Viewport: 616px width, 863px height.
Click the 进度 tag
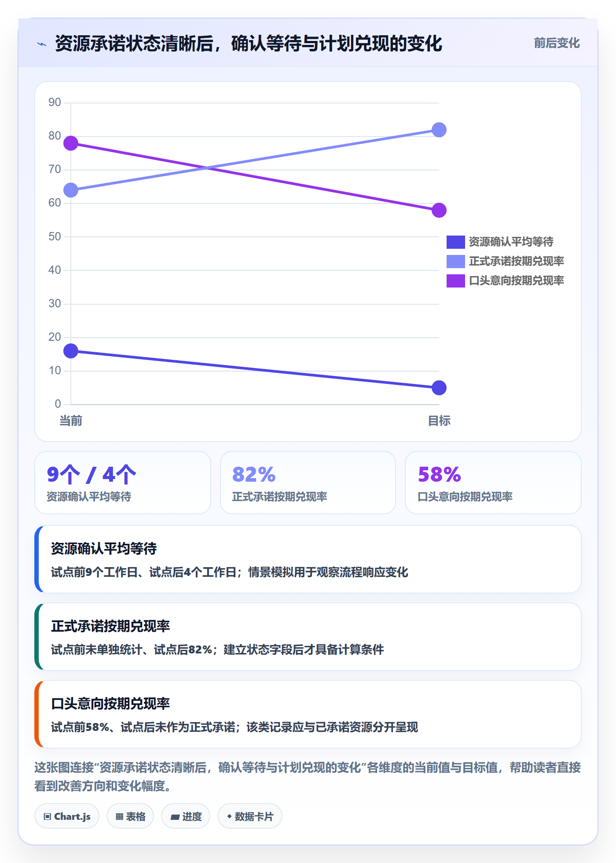pos(186,816)
